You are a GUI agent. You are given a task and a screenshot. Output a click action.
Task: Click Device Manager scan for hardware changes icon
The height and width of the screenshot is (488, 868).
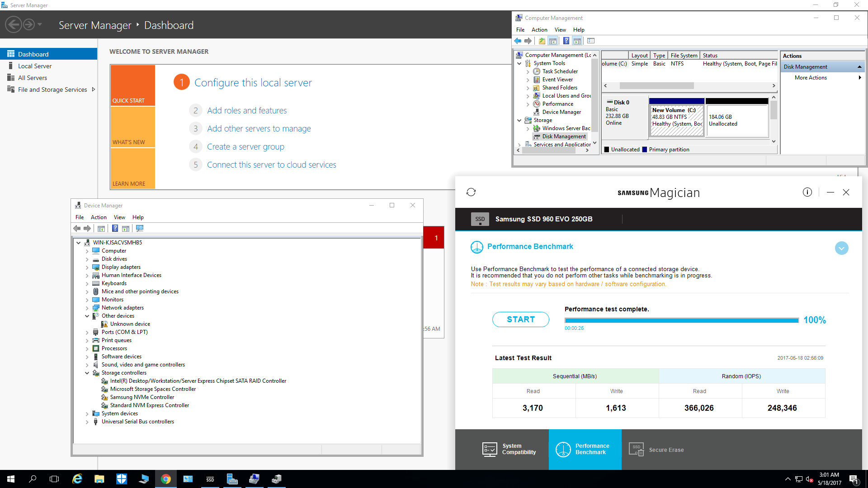140,229
